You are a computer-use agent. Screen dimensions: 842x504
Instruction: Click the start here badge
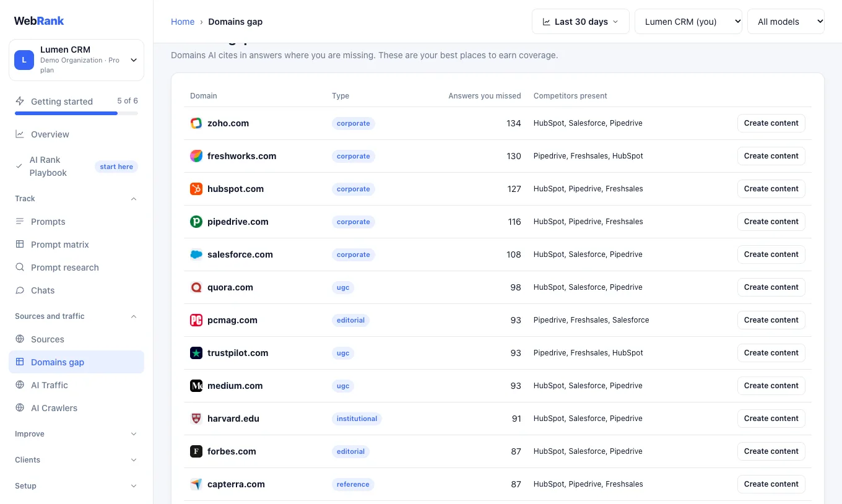pos(116,167)
